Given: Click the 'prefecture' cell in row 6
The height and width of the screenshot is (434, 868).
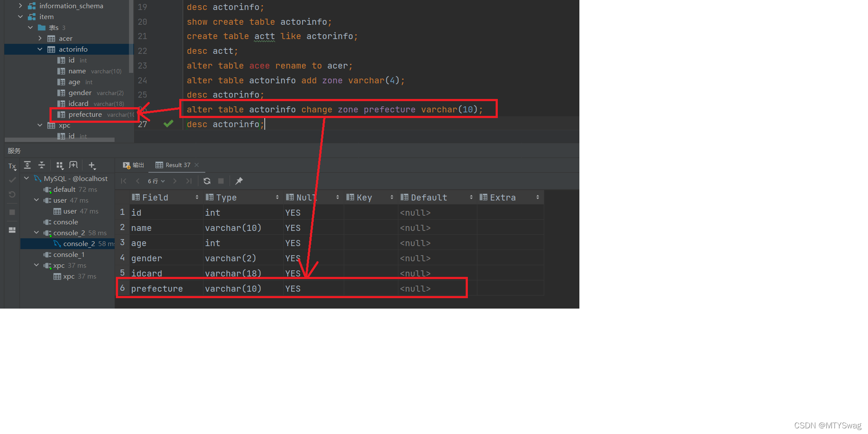Looking at the screenshot, I should click(166, 289).
